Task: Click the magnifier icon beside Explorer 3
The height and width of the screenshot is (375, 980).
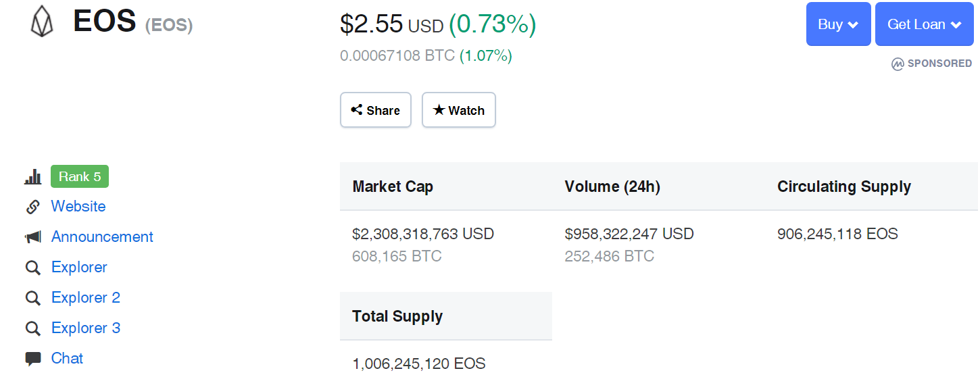Action: point(32,328)
